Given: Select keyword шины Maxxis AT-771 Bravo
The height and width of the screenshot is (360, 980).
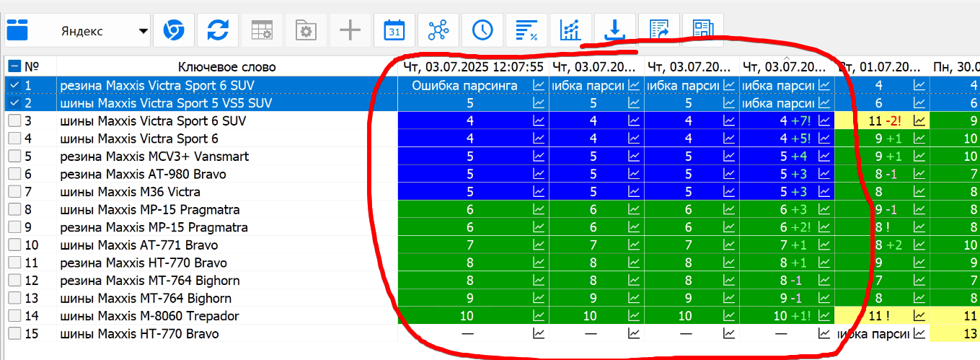Looking at the screenshot, I should point(139,245).
